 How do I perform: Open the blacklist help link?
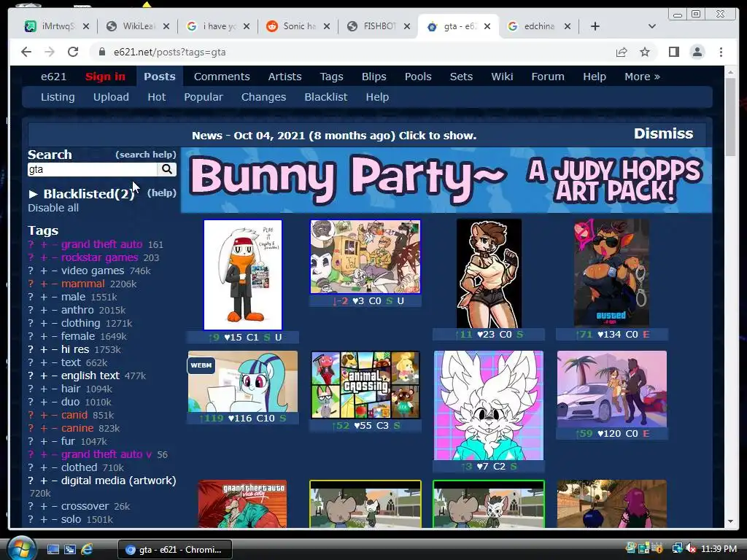click(161, 192)
